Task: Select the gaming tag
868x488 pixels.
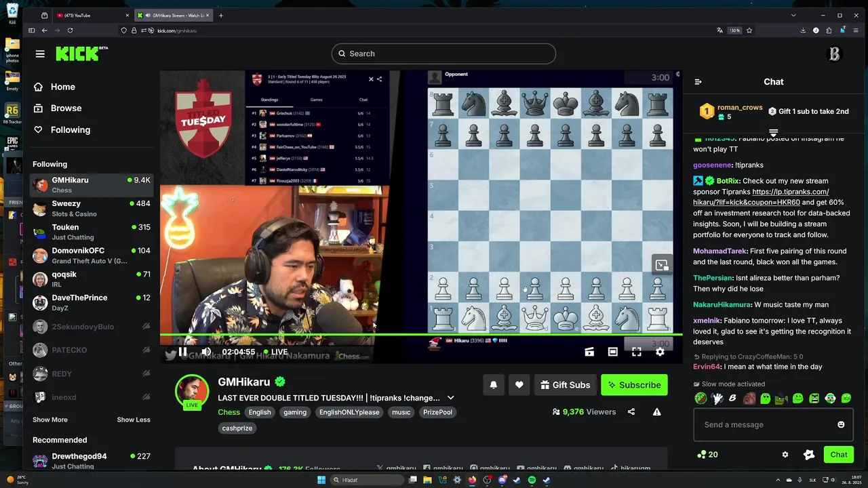Action: (x=295, y=412)
